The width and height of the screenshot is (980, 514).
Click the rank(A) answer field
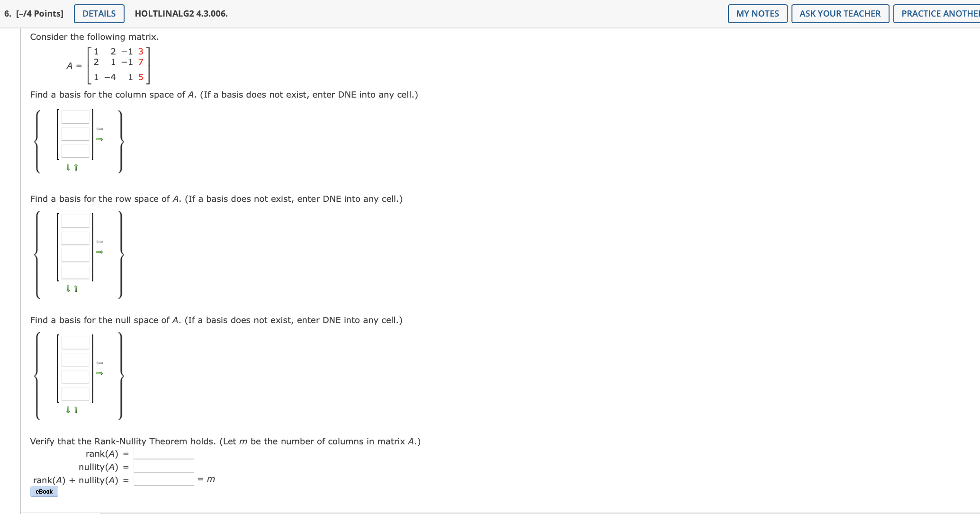point(163,453)
